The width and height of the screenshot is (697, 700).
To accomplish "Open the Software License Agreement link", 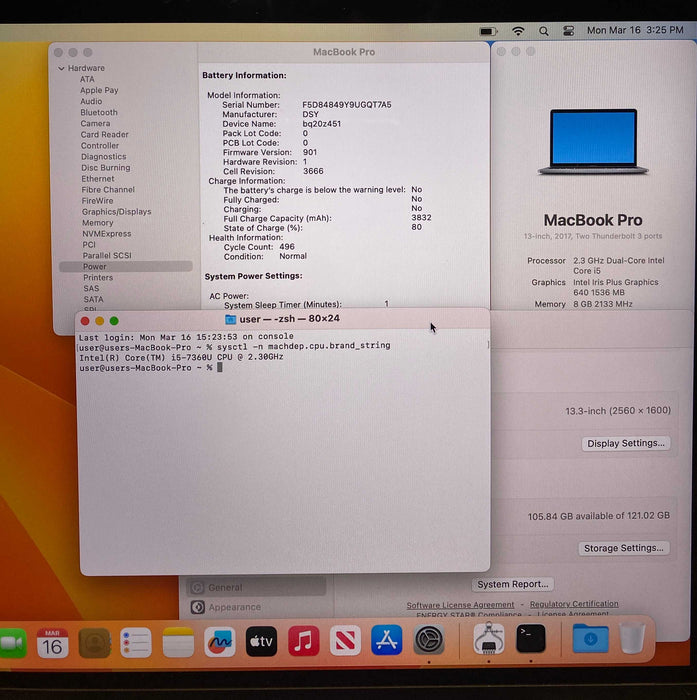I will pyautogui.click(x=460, y=605).
